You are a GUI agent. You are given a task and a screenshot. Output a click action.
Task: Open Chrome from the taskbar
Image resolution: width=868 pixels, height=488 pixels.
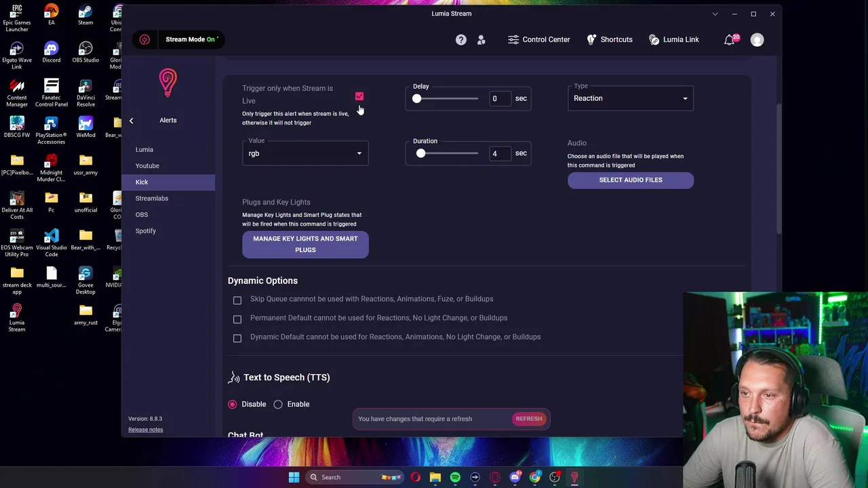point(534,477)
